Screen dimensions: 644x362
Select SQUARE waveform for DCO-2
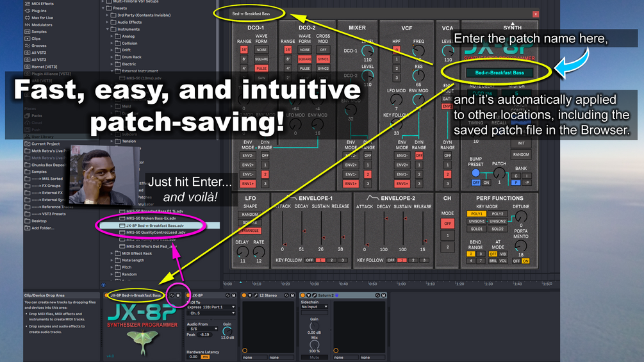click(304, 59)
